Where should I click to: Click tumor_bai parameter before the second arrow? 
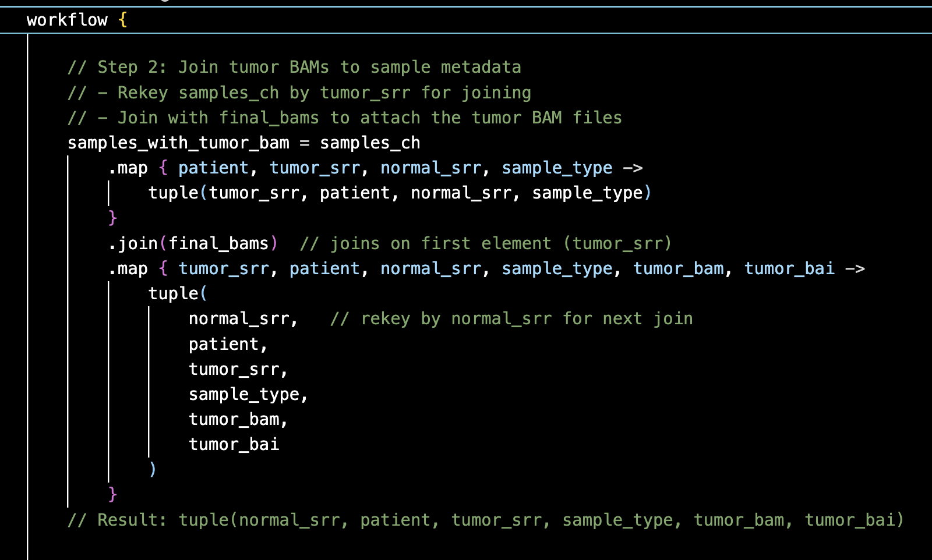coord(789,269)
